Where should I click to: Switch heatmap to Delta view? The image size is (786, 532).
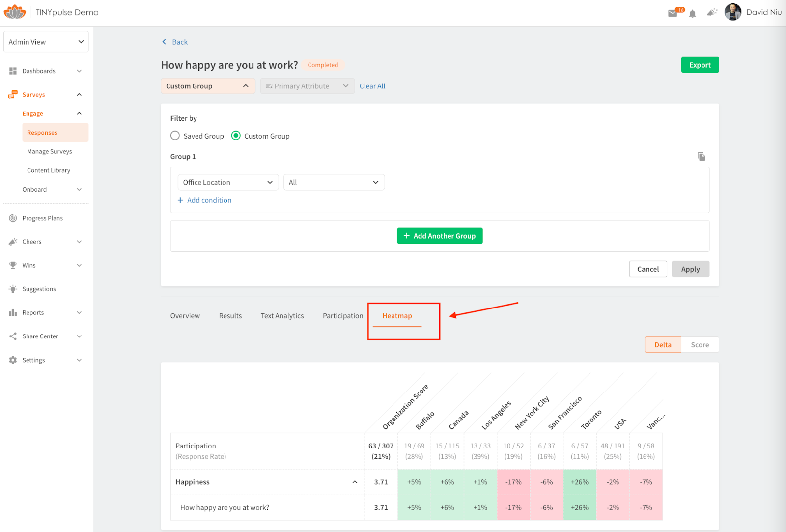click(x=663, y=345)
